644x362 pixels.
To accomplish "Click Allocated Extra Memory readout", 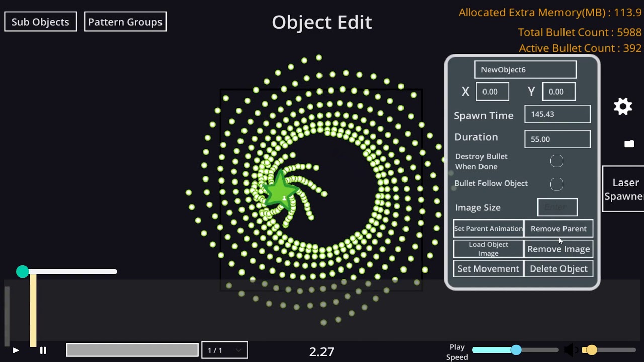I will pos(550,13).
